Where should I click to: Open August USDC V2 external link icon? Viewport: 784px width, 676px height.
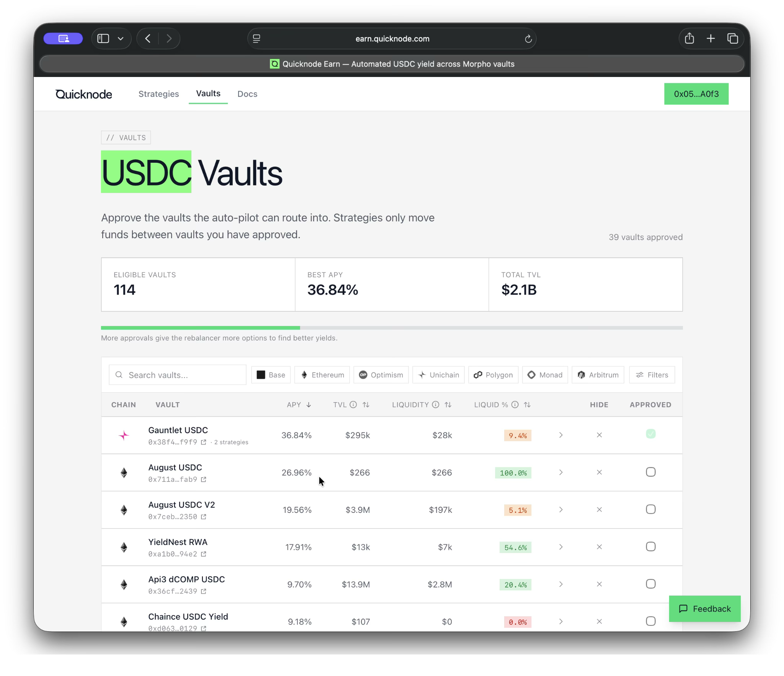click(x=203, y=517)
